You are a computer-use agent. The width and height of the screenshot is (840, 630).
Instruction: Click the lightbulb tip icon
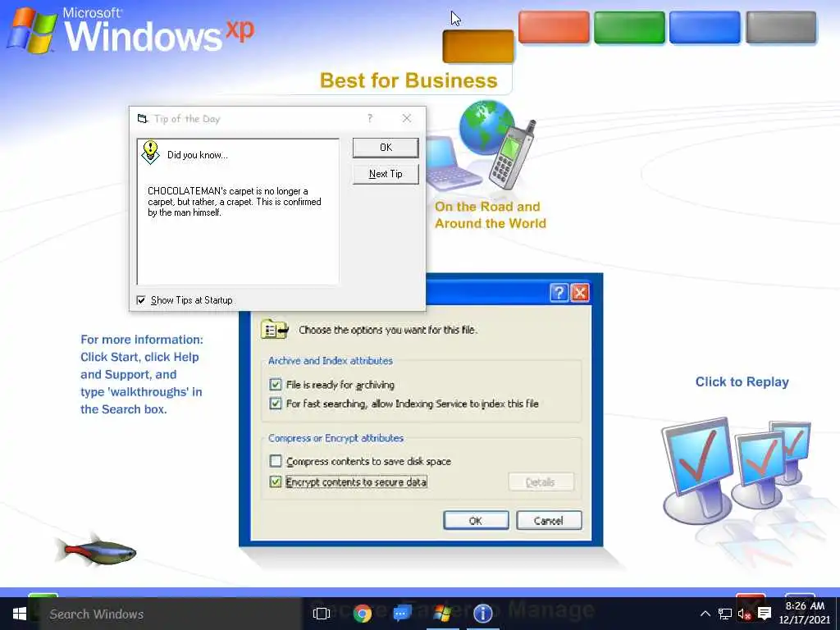[x=151, y=153]
